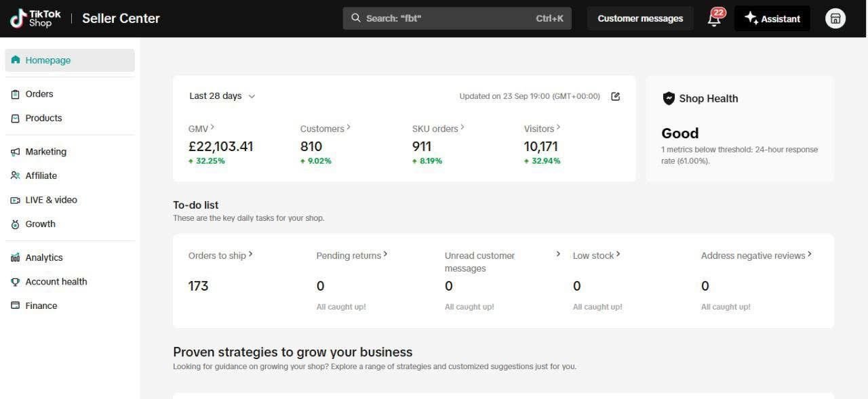Expand the GMV metric chevron
Screen dimensions: 868x399
tap(212, 127)
